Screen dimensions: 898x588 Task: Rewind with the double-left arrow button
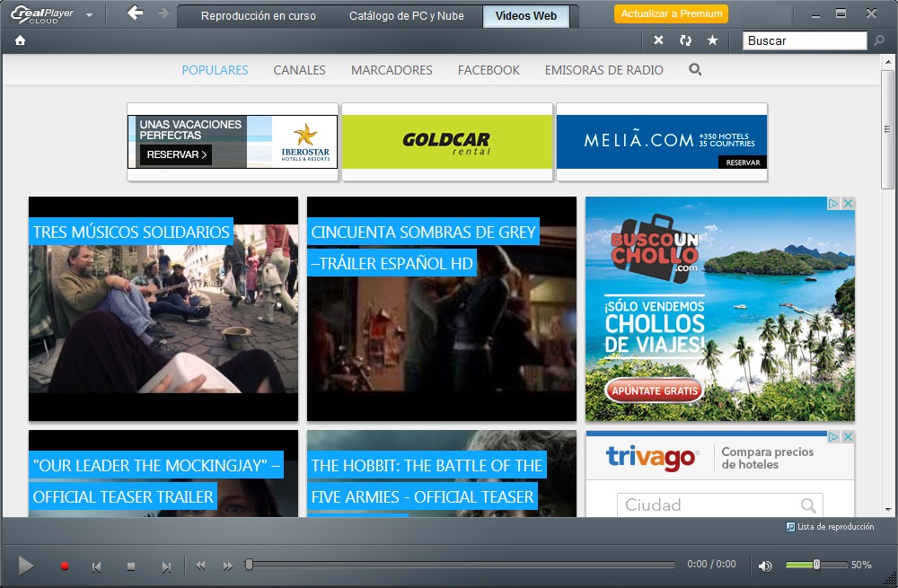[x=200, y=566]
